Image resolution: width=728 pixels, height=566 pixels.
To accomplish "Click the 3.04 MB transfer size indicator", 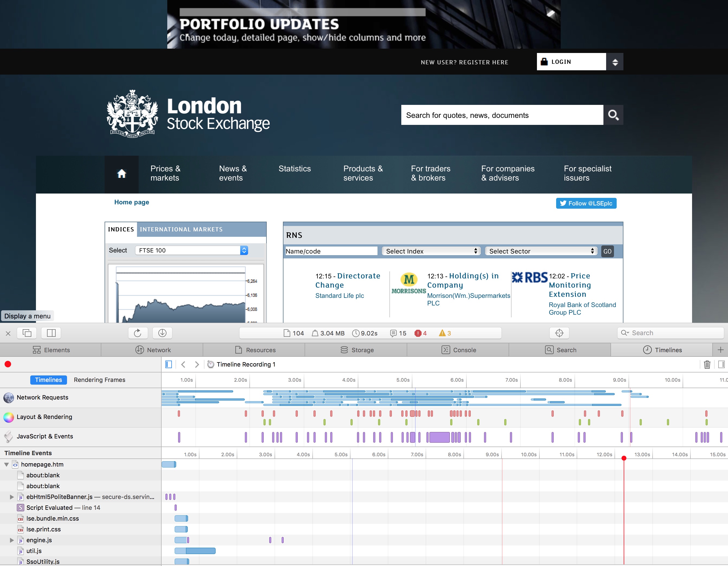I will [x=328, y=333].
